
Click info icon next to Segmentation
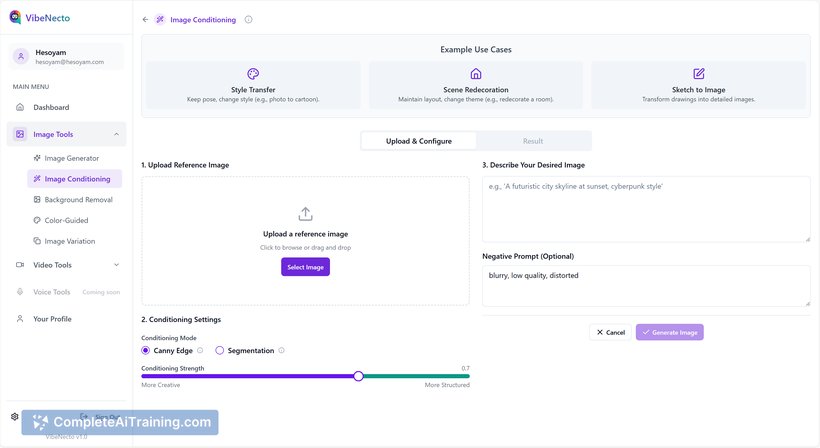tap(281, 350)
